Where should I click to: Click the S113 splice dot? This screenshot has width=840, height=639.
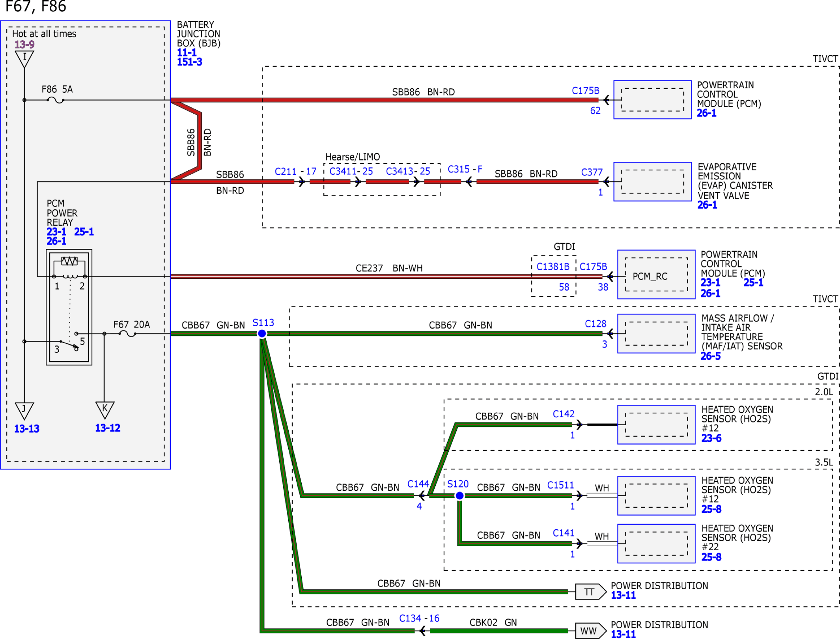click(x=262, y=334)
